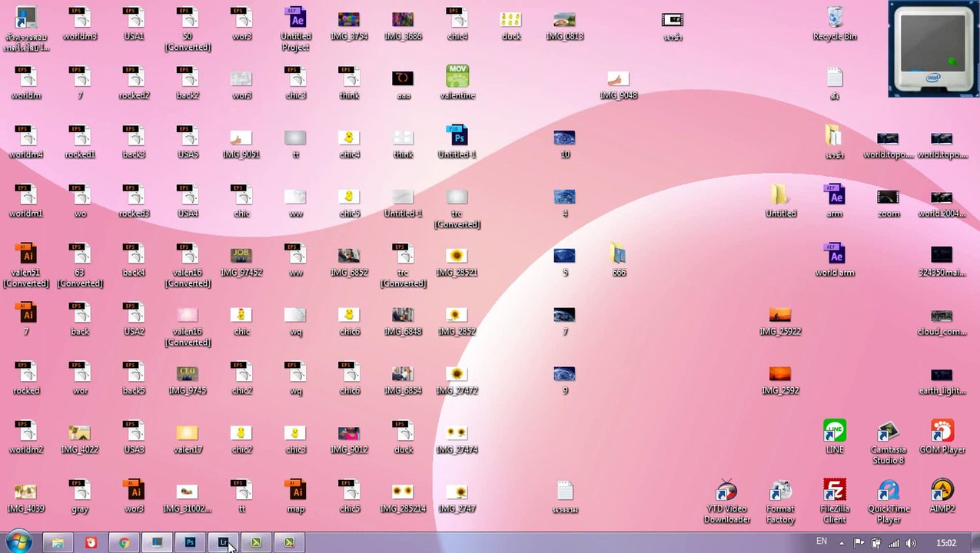This screenshot has height=553, width=980.
Task: Open Google Chrome from taskbar
Action: (x=124, y=542)
